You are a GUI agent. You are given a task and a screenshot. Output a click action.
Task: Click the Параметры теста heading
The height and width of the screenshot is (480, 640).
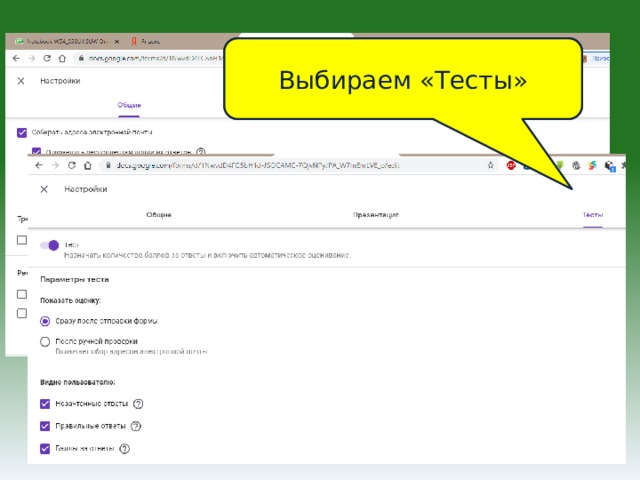click(x=74, y=280)
